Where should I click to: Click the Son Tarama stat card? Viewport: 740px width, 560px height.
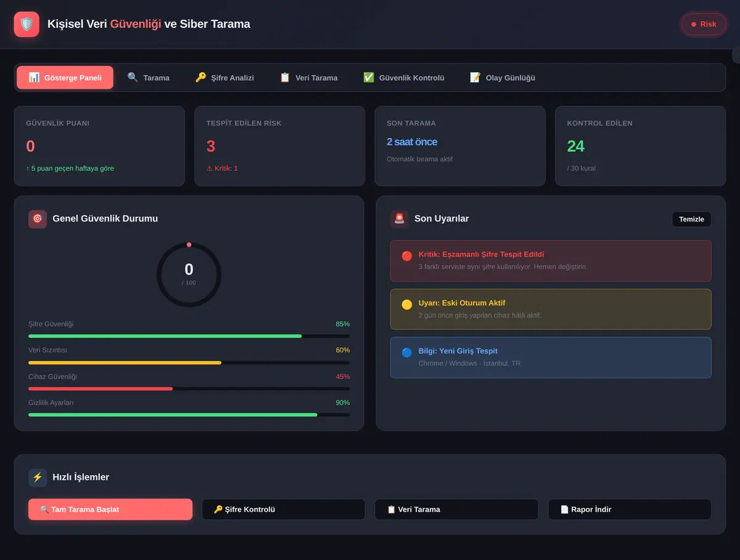[x=460, y=146]
